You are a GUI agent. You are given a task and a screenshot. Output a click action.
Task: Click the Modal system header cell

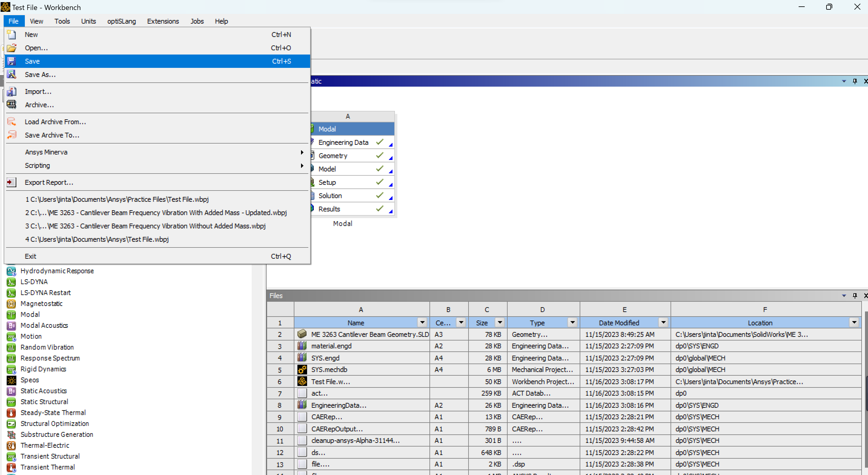click(352, 129)
